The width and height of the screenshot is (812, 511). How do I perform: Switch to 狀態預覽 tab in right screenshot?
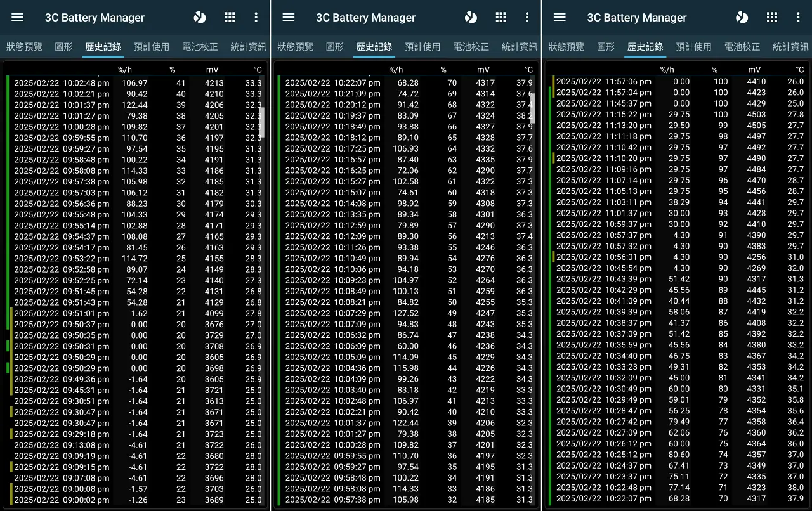[566, 46]
